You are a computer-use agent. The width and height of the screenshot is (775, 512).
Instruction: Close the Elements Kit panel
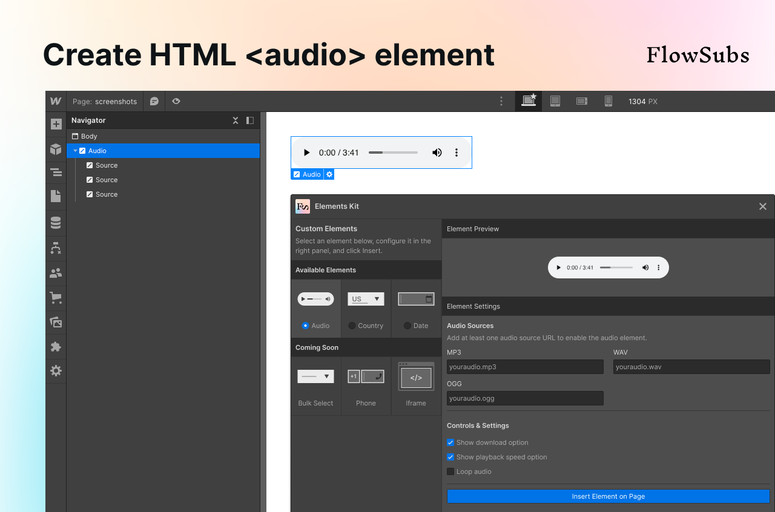[763, 207]
